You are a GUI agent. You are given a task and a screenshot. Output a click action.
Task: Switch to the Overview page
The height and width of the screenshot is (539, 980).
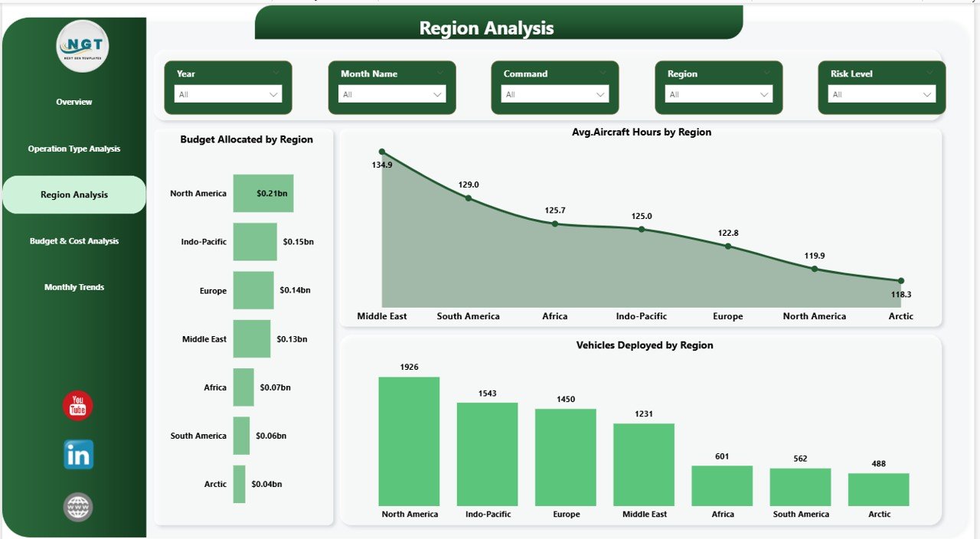click(73, 101)
